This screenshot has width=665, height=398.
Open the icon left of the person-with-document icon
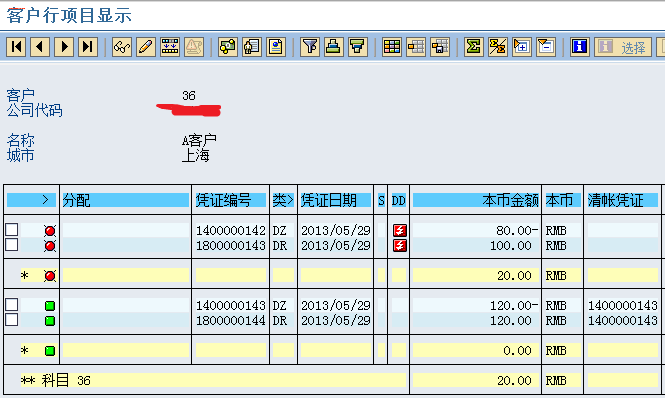click(228, 47)
